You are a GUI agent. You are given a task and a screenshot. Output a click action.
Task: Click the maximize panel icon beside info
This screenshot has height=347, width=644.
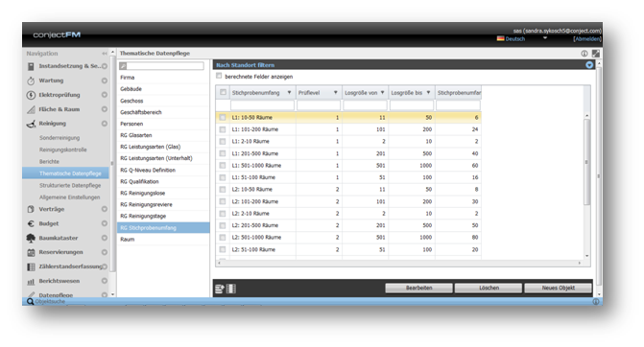(x=596, y=54)
